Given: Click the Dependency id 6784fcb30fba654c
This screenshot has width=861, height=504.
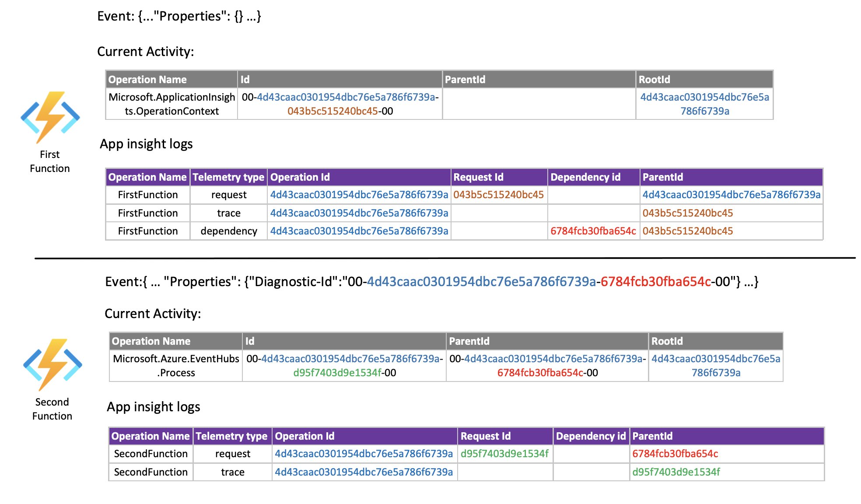Looking at the screenshot, I should (593, 231).
